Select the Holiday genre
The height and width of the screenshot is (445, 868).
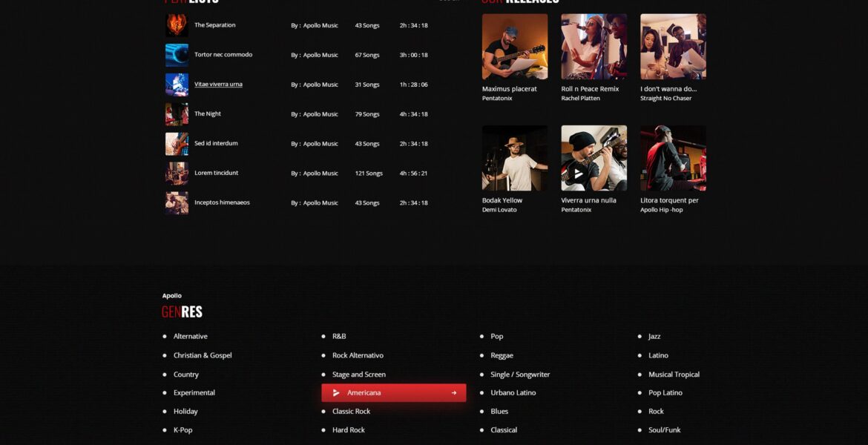(185, 411)
